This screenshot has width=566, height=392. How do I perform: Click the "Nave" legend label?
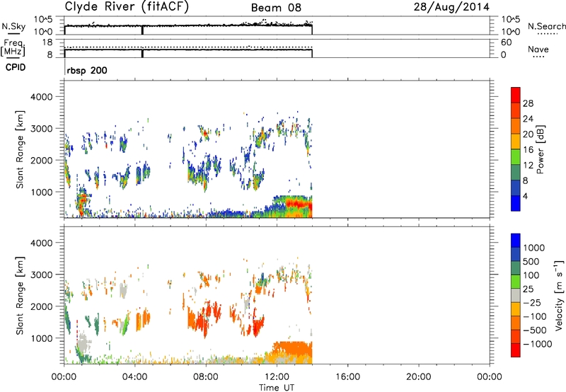click(538, 49)
